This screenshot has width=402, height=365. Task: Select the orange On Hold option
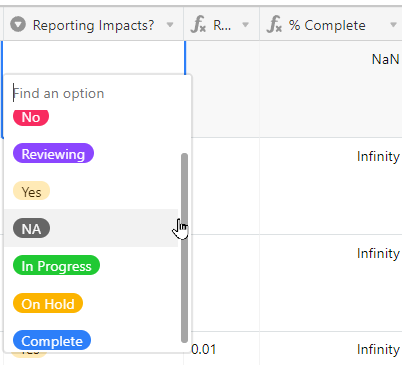tap(48, 303)
